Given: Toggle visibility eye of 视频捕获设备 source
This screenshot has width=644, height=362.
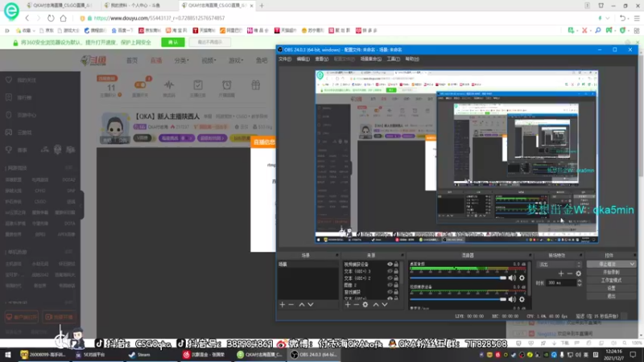Looking at the screenshot, I should (390, 265).
